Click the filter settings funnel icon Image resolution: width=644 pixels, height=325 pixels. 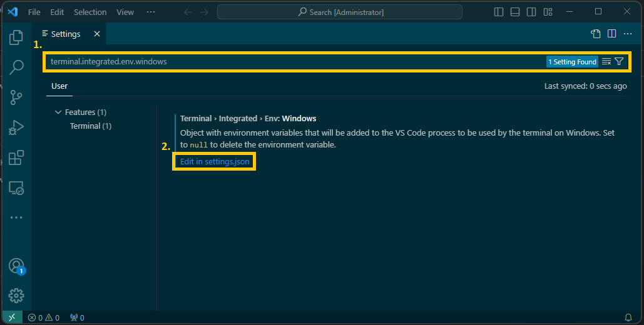pyautogui.click(x=619, y=62)
